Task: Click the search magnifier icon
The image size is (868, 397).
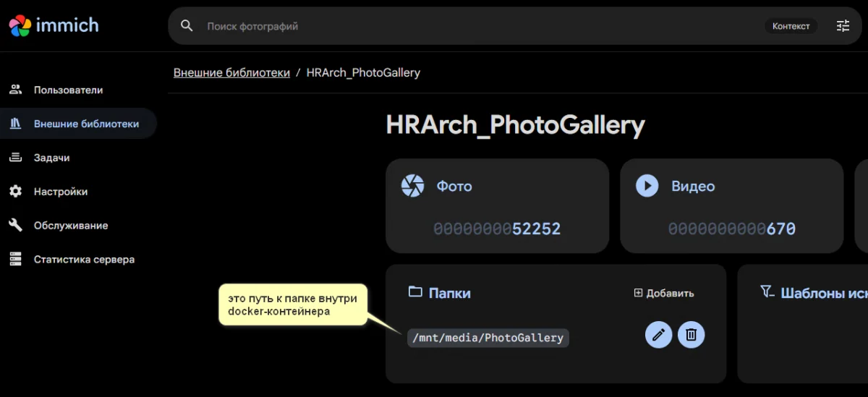Action: tap(187, 26)
